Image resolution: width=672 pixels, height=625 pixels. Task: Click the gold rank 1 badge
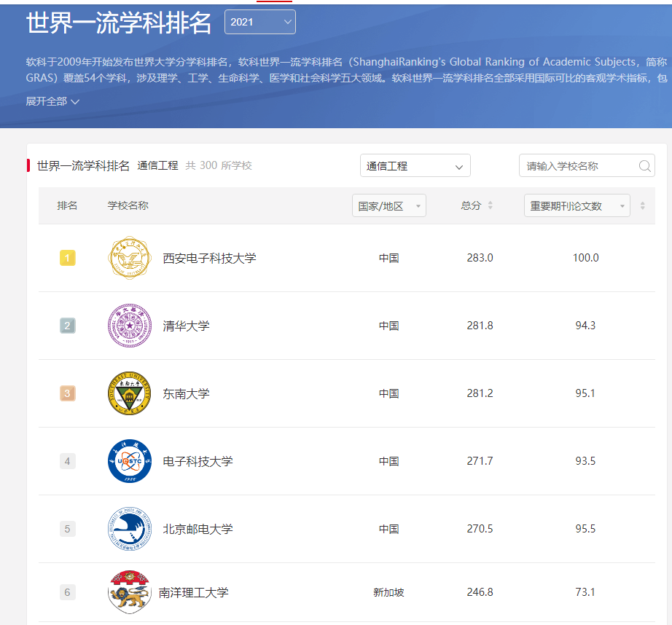point(67,258)
